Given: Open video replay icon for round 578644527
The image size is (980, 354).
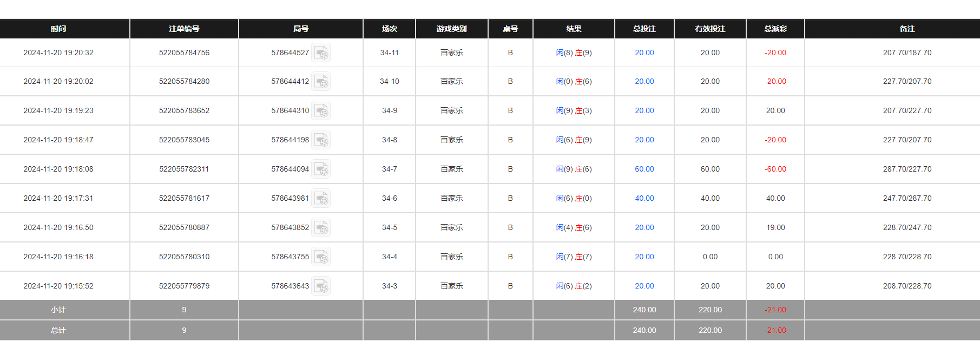Looking at the screenshot, I should pos(321,53).
